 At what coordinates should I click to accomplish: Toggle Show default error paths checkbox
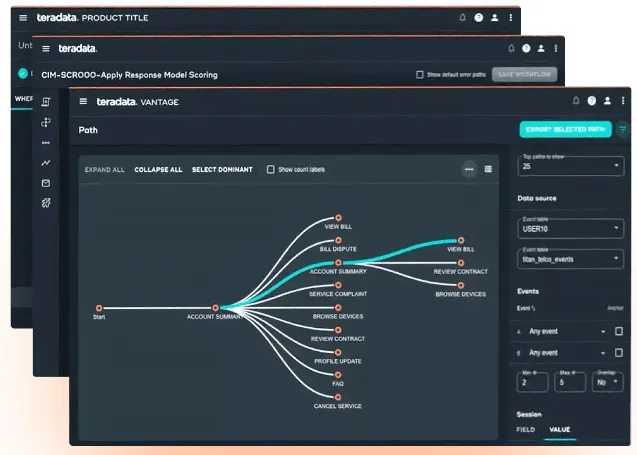420,75
